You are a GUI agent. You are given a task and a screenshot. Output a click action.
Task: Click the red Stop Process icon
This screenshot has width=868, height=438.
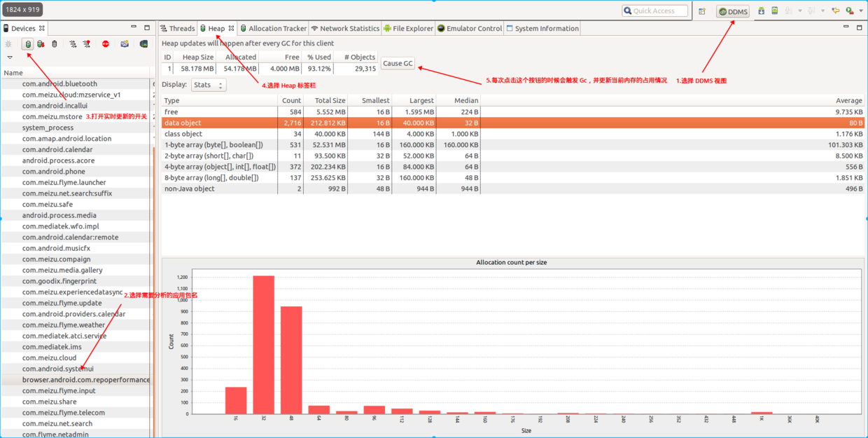[106, 44]
